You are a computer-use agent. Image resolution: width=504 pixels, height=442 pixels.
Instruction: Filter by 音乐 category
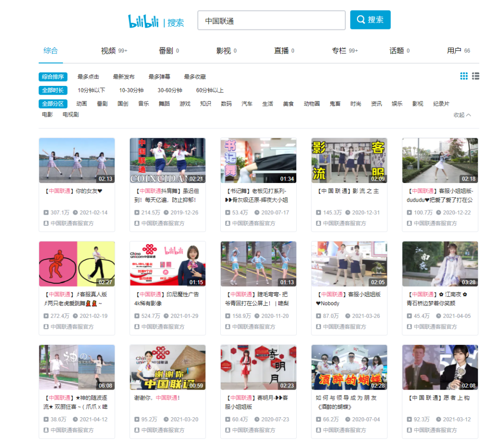click(x=144, y=104)
